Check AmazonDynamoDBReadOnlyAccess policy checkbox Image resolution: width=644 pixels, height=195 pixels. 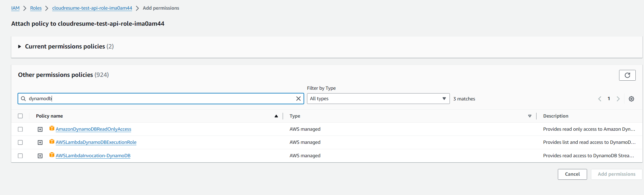20,129
